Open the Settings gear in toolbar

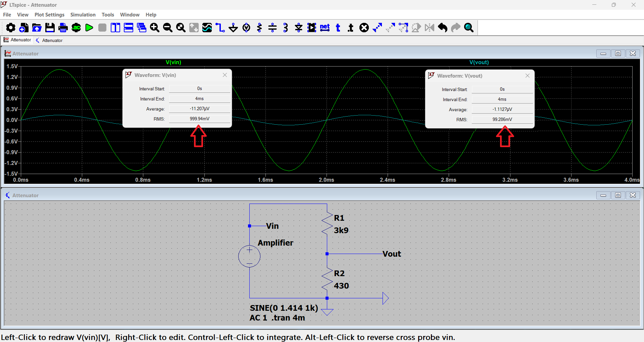point(11,28)
